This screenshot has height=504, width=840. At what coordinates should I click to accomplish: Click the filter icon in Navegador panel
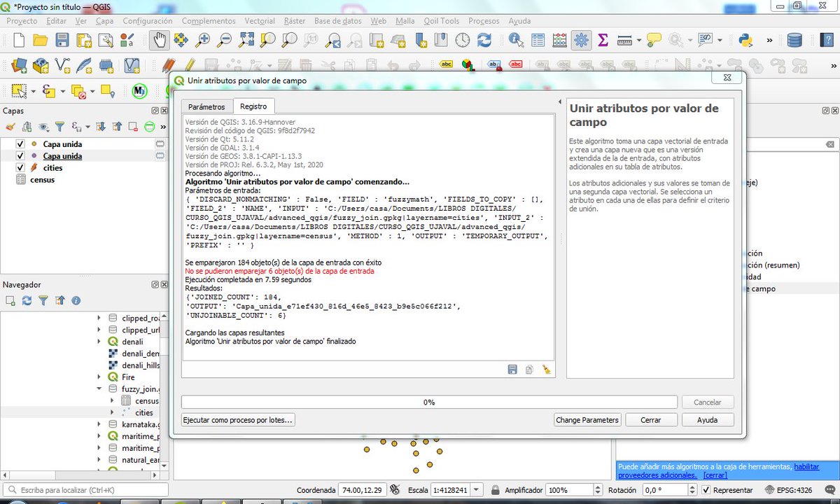click(x=43, y=300)
